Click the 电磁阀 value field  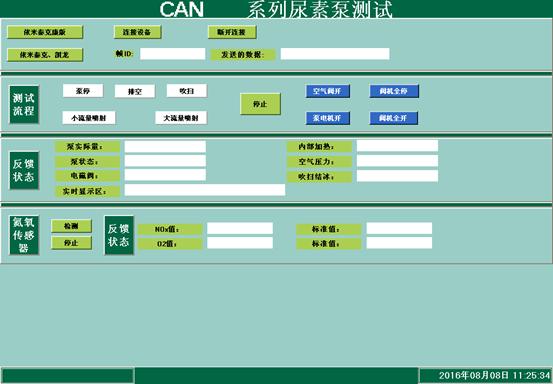point(165,175)
